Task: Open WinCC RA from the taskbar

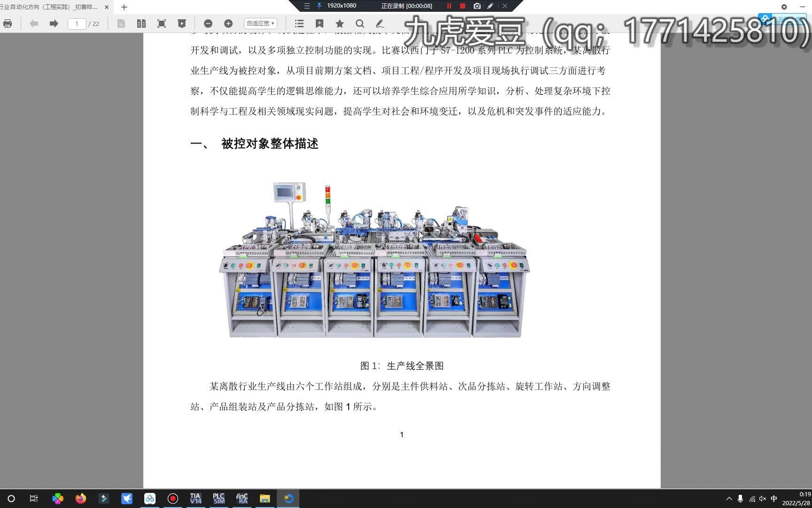Action: click(x=242, y=499)
